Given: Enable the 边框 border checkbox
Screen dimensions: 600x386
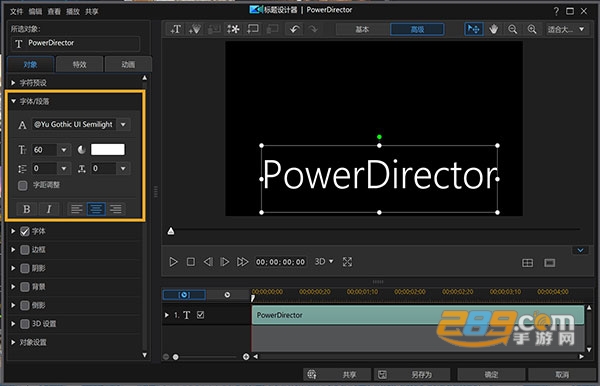Looking at the screenshot, I should (x=25, y=250).
